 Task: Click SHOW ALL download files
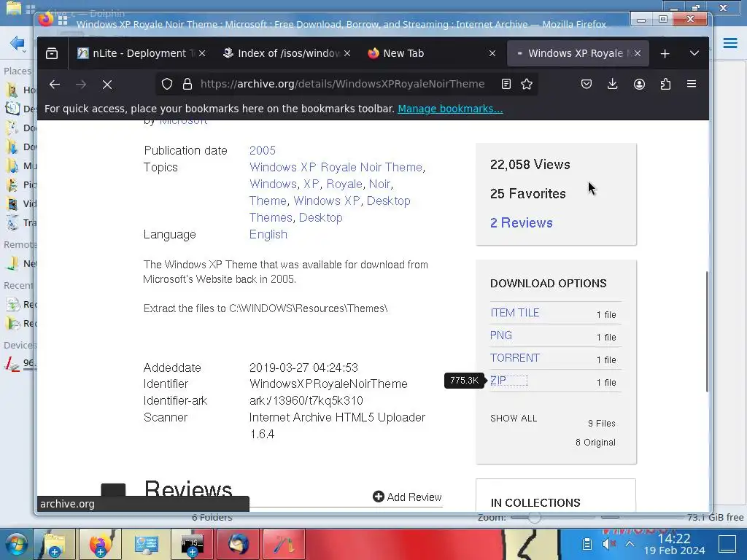(514, 418)
